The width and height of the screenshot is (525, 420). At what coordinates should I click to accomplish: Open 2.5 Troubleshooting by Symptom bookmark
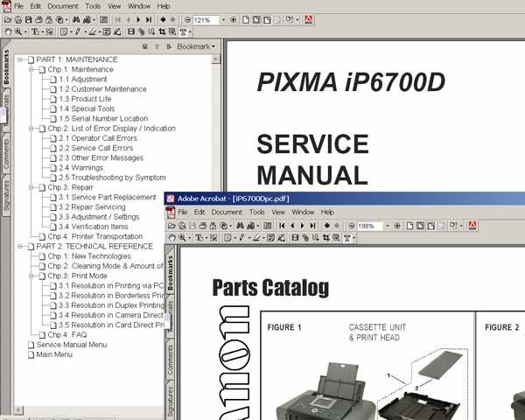pyautogui.click(x=112, y=178)
